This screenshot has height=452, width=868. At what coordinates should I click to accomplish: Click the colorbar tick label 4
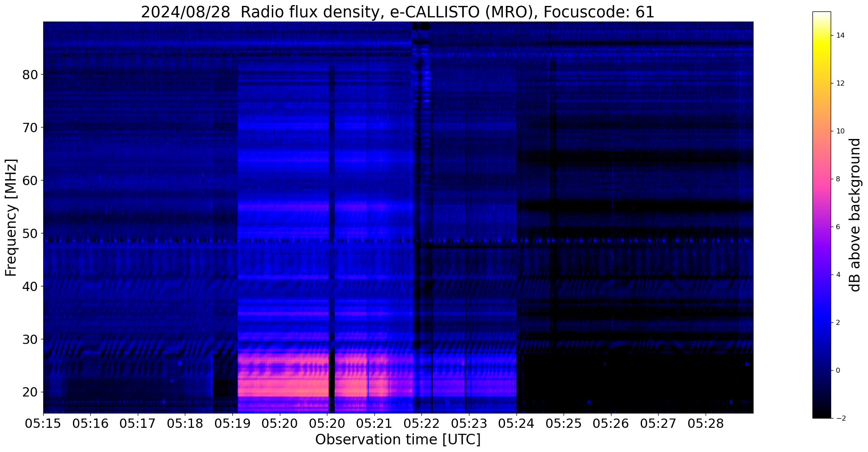click(837, 275)
